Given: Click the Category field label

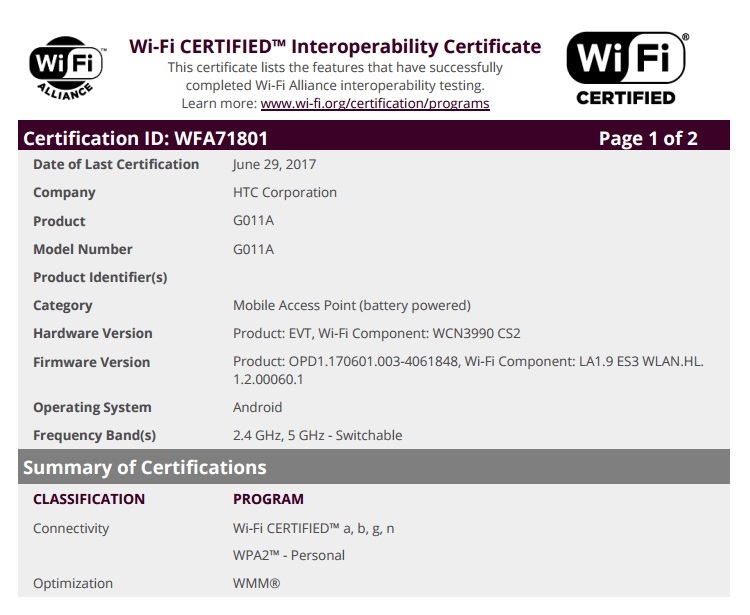Looking at the screenshot, I should pos(63,306).
